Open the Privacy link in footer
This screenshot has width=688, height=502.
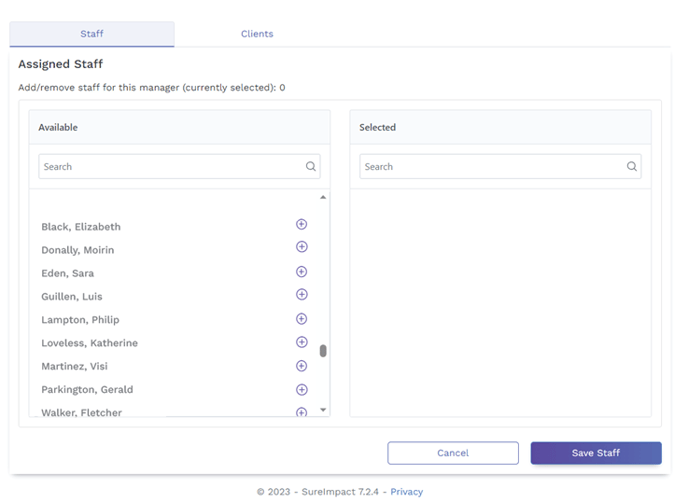[406, 492]
